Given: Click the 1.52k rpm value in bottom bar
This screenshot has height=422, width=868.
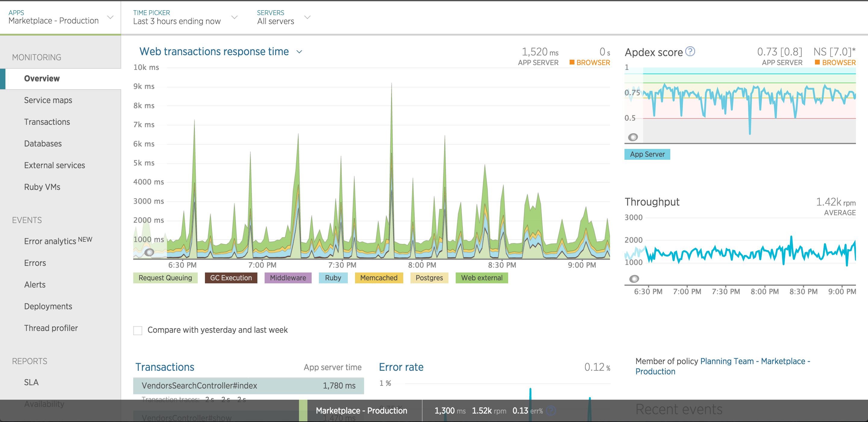Looking at the screenshot, I should point(489,411).
